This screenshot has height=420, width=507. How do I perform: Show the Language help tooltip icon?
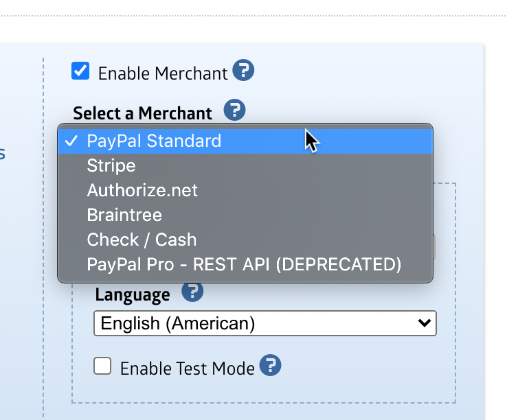[x=192, y=293]
